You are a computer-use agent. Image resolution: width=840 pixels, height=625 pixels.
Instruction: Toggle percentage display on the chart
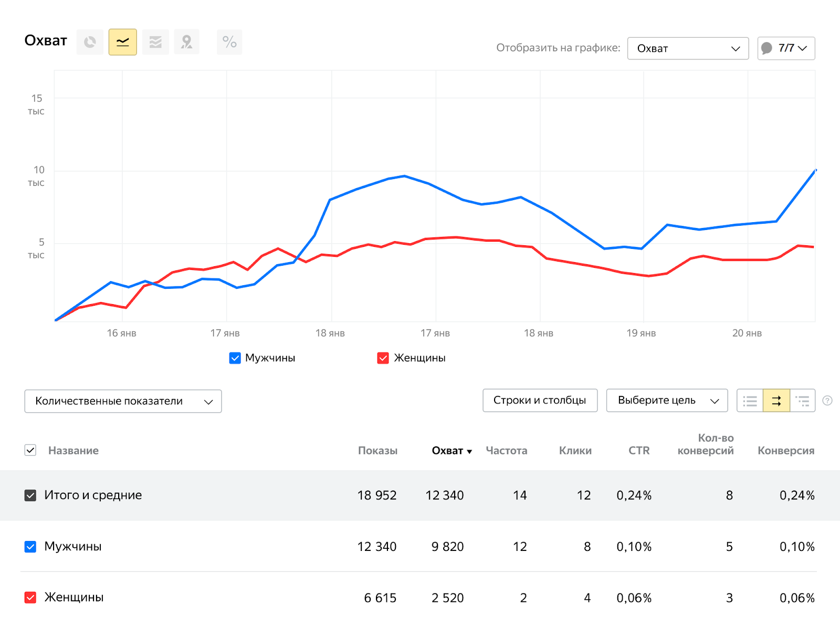(229, 42)
